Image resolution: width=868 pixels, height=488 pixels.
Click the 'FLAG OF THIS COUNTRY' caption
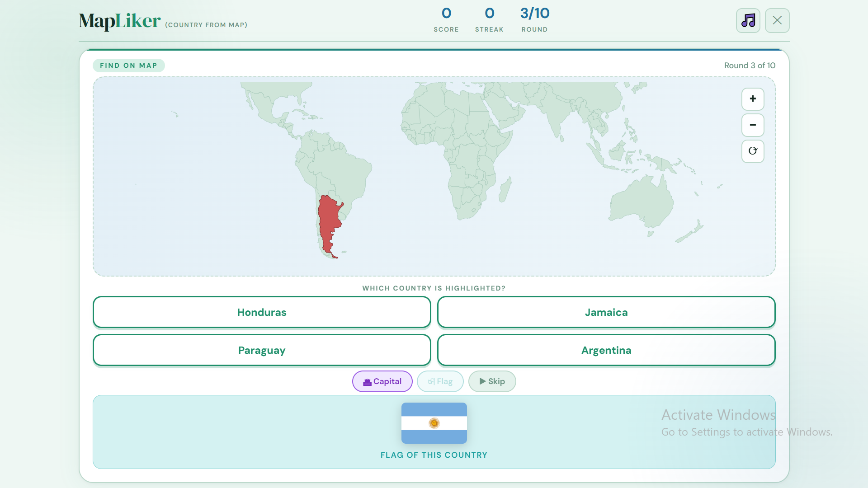point(434,455)
